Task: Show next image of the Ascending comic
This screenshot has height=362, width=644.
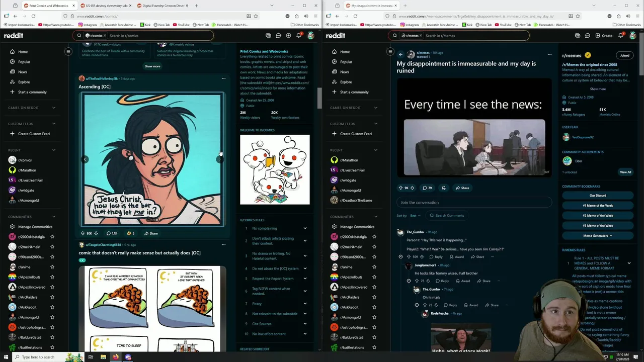Action: [219, 159]
